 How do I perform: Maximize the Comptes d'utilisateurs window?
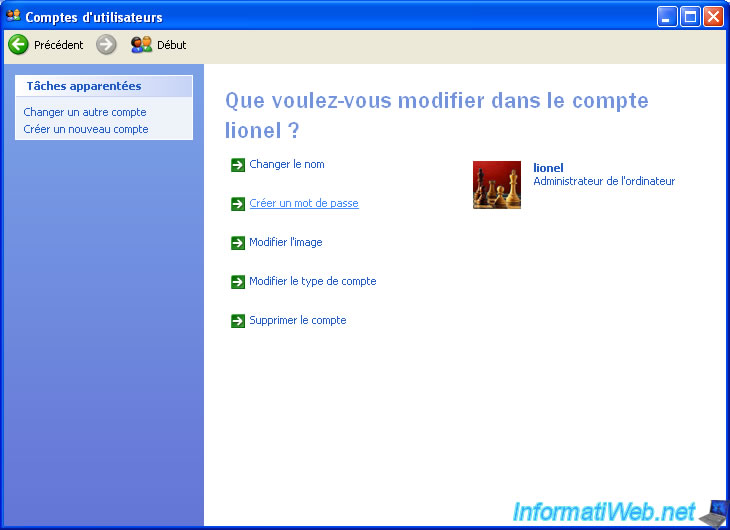[x=690, y=16]
